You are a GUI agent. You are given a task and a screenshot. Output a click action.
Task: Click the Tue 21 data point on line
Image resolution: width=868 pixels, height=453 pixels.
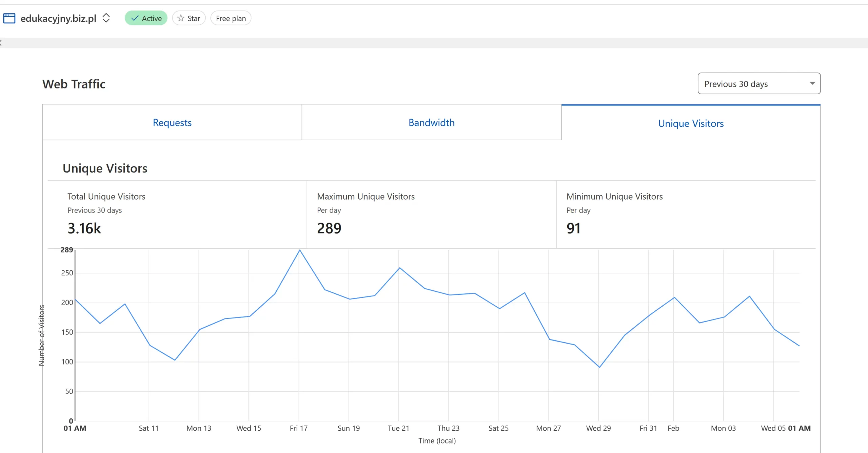pyautogui.click(x=399, y=268)
